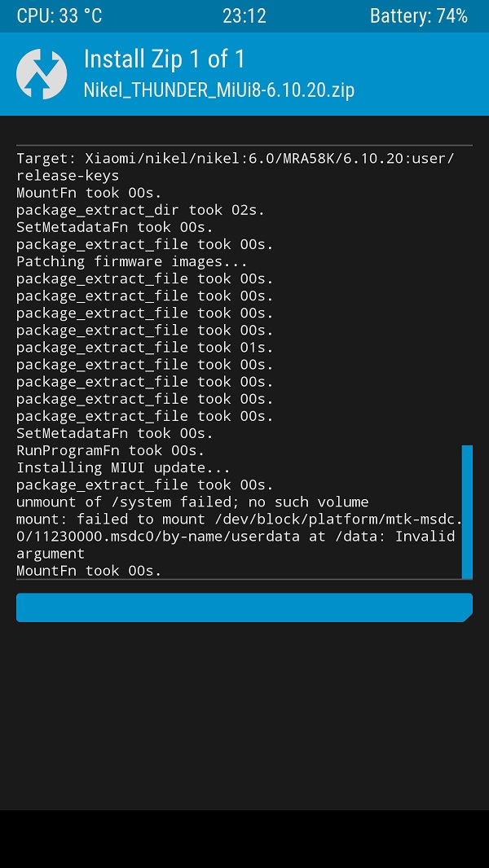Select the "package_extract_file took 01s" line
Screen dimensions: 489x868
tap(145, 347)
